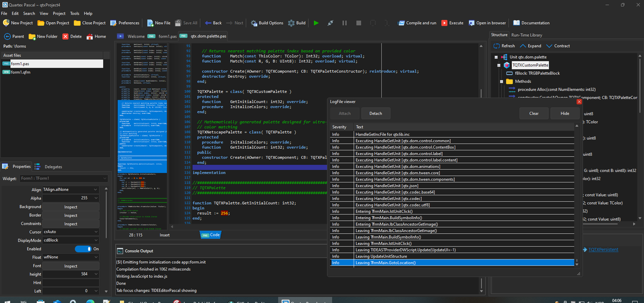Click the New Project toolbar icon
This screenshot has height=303, width=644.
(6, 23)
